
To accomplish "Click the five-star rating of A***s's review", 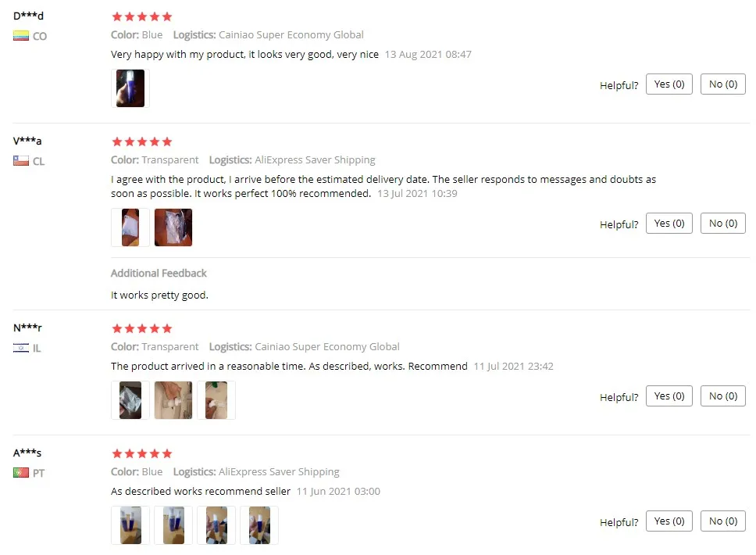I will coord(142,453).
